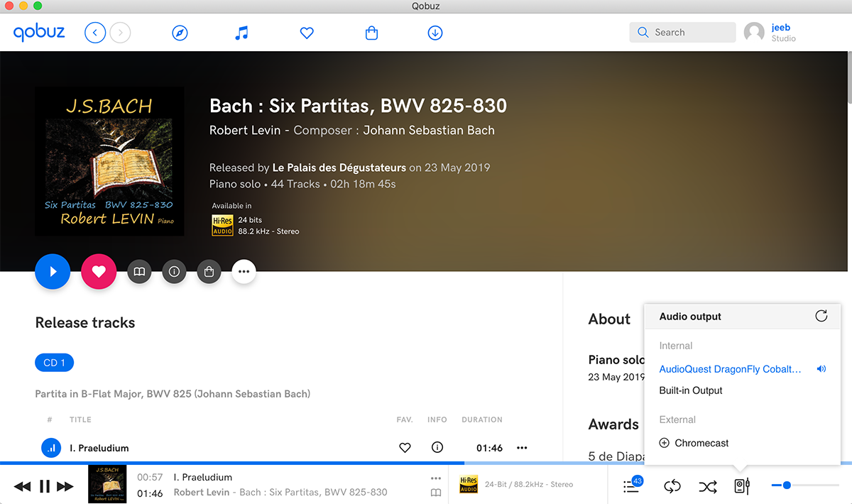Show album information circle icon
The image size is (852, 504).
click(x=174, y=271)
